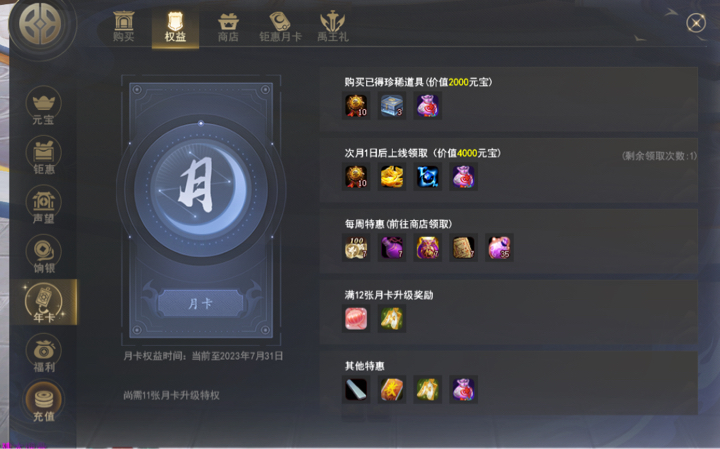The width and height of the screenshot is (720, 449).
Task: Click the 月卡 button on the card
Action: pyautogui.click(x=201, y=303)
